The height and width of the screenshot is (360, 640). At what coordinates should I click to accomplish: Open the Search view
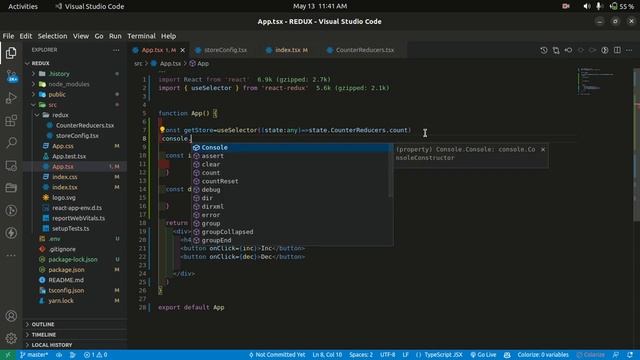click(11, 142)
